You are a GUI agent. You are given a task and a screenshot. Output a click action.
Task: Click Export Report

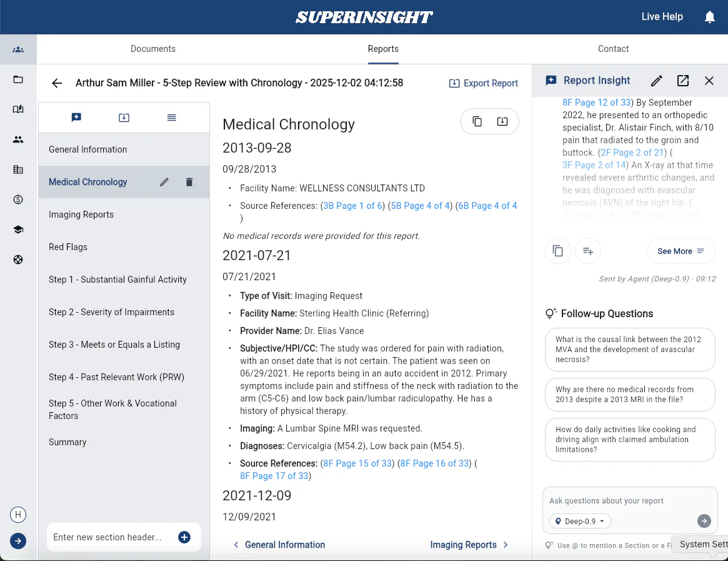click(483, 83)
